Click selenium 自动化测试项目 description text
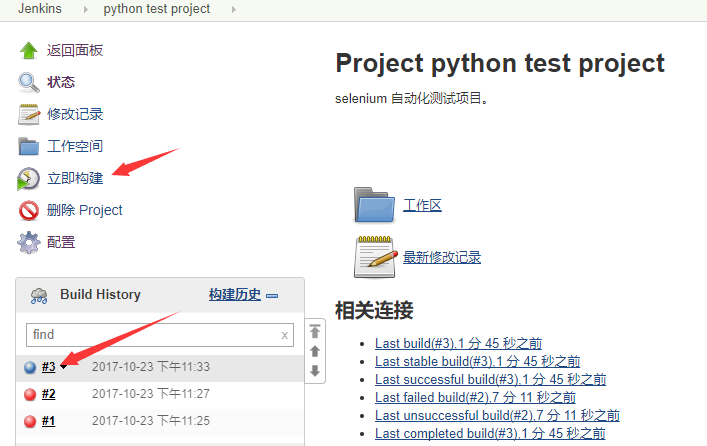 coord(412,98)
